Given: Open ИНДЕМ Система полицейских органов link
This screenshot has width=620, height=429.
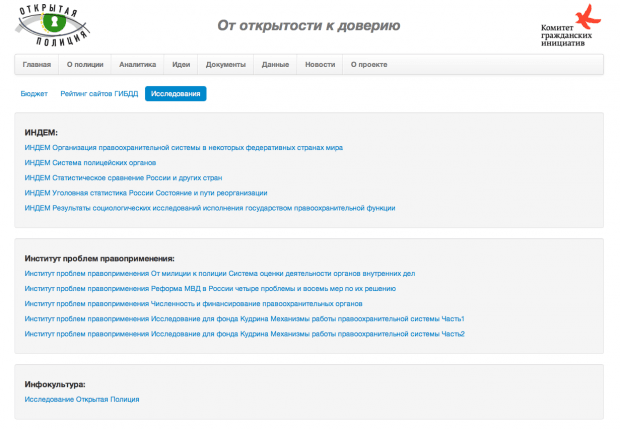Looking at the screenshot, I should [x=91, y=162].
